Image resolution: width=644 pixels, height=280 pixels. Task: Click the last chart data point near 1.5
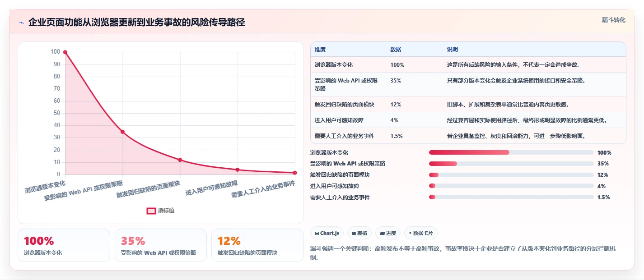294,173
